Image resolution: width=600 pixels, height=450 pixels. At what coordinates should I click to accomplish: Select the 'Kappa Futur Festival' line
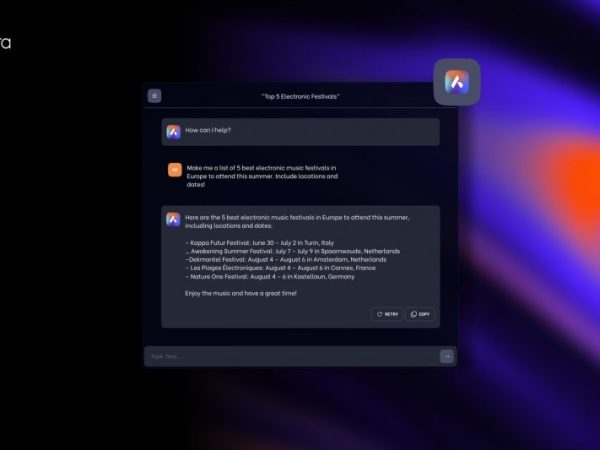pyautogui.click(x=259, y=243)
